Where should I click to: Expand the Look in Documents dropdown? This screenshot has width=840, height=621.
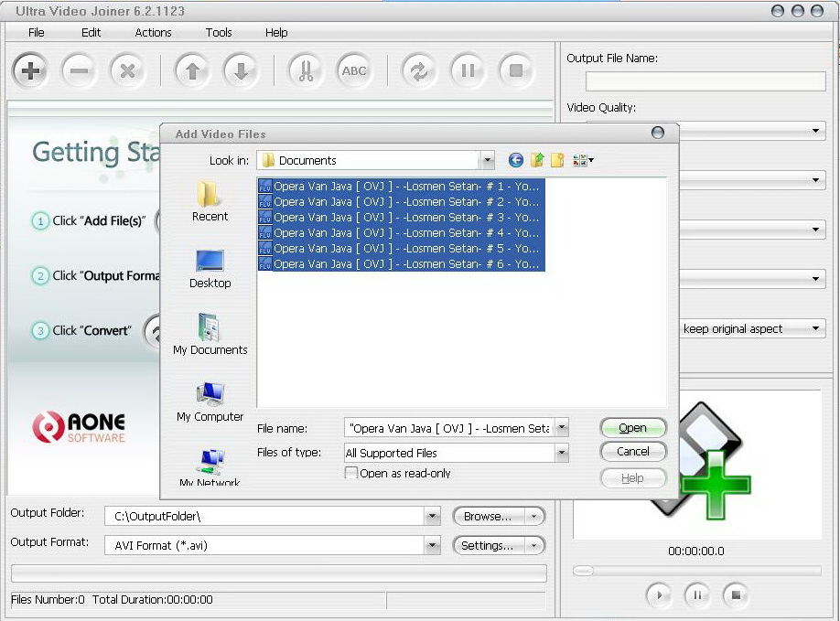coord(487,160)
